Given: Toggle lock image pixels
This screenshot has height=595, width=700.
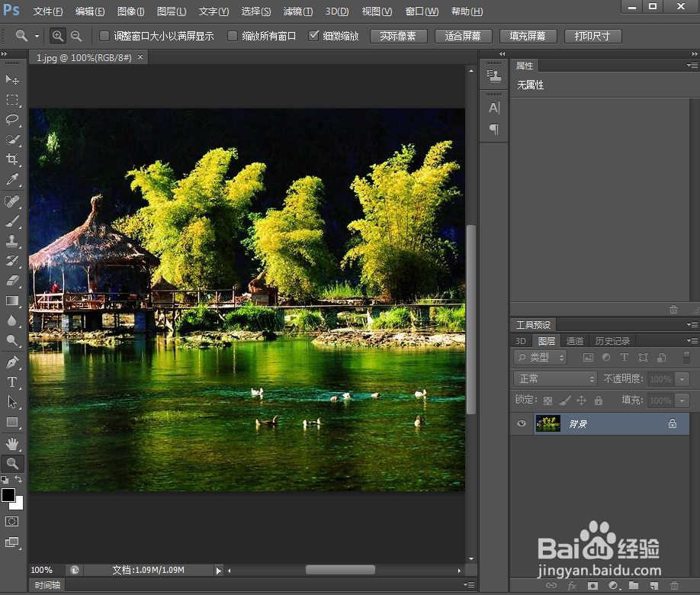Looking at the screenshot, I should click(565, 400).
